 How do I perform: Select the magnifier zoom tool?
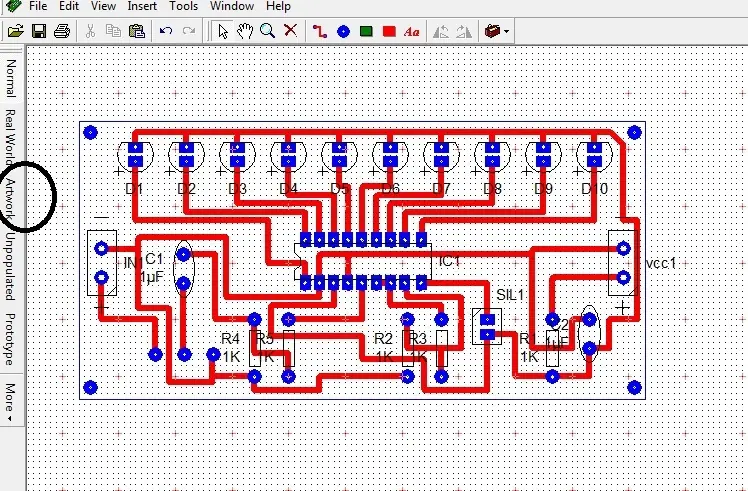(x=268, y=31)
